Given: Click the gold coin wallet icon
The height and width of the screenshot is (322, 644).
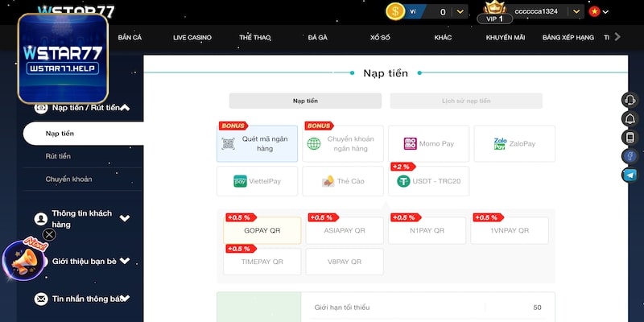Looking at the screenshot, I should 395,11.
